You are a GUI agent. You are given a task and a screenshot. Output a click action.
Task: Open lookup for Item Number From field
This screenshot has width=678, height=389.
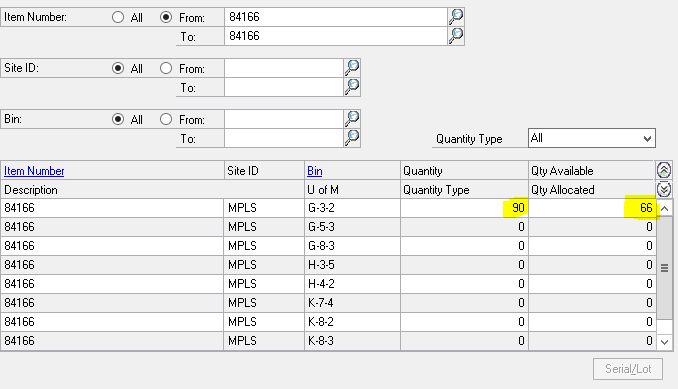click(456, 17)
